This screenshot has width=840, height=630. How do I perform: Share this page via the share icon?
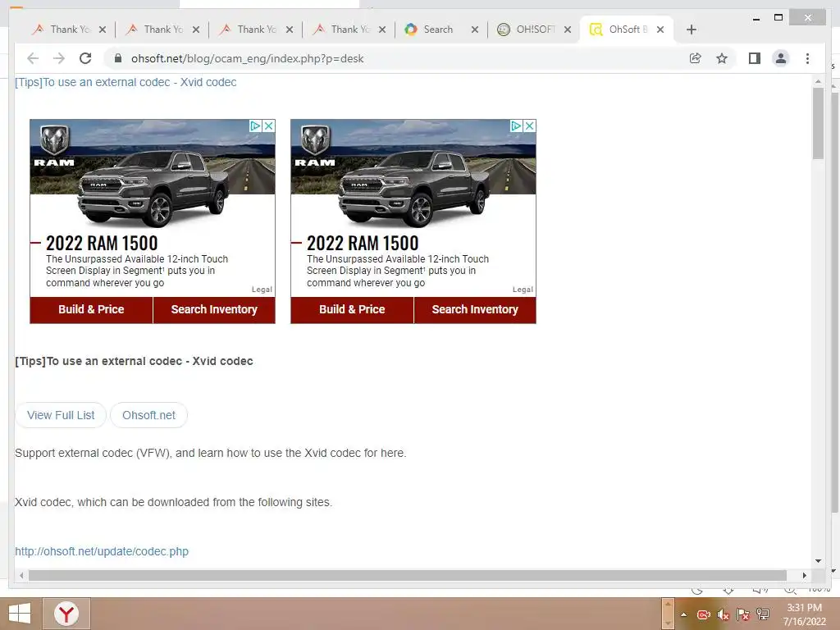[x=696, y=58]
